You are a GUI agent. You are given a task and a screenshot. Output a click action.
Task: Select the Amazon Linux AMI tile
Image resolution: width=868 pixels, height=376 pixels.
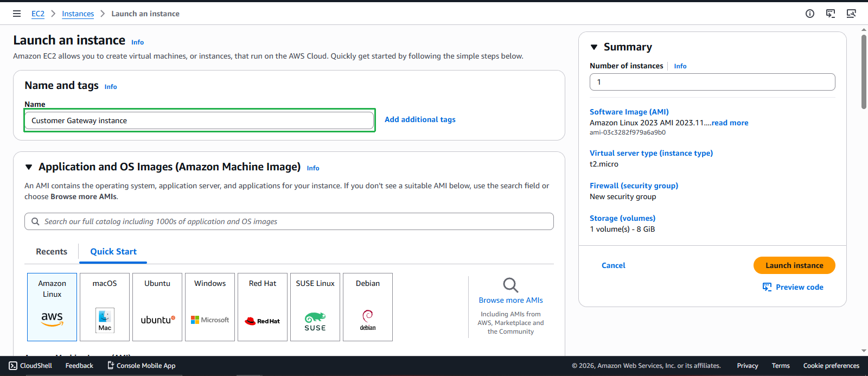click(52, 307)
